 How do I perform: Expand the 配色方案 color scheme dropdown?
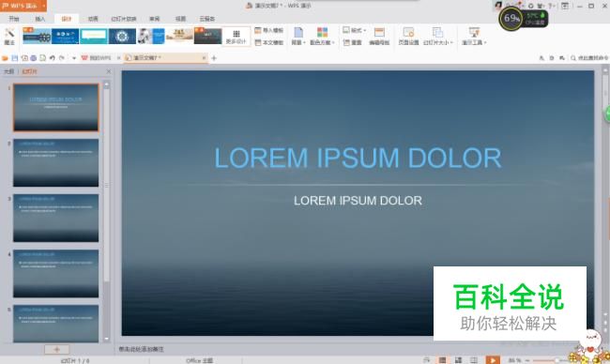(322, 37)
